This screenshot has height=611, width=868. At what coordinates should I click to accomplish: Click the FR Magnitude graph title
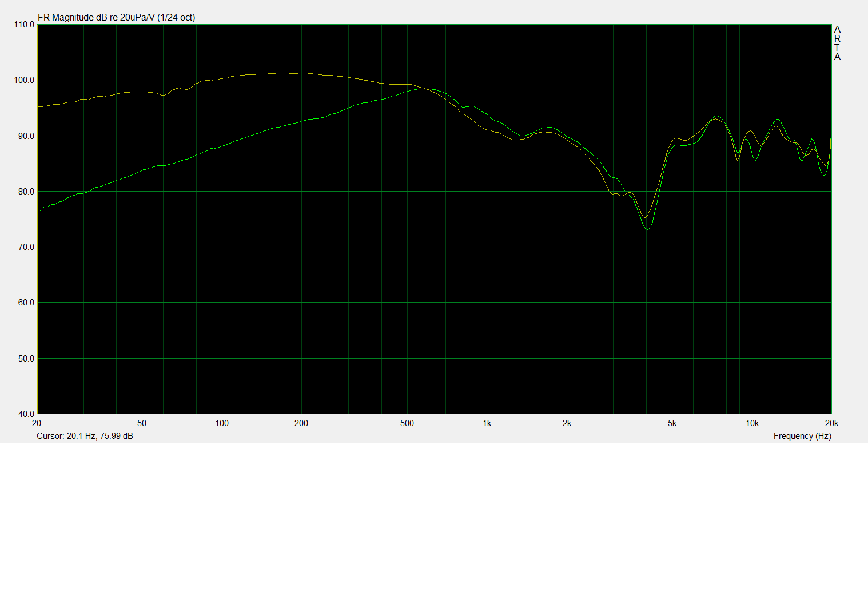116,18
